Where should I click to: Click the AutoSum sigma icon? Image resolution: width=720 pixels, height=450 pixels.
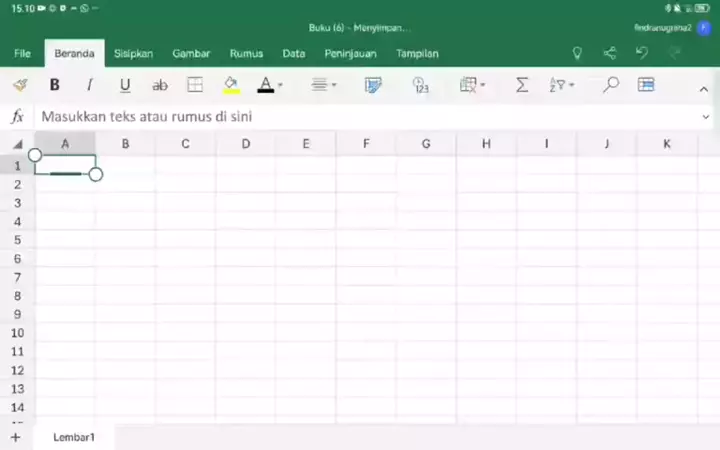point(522,86)
